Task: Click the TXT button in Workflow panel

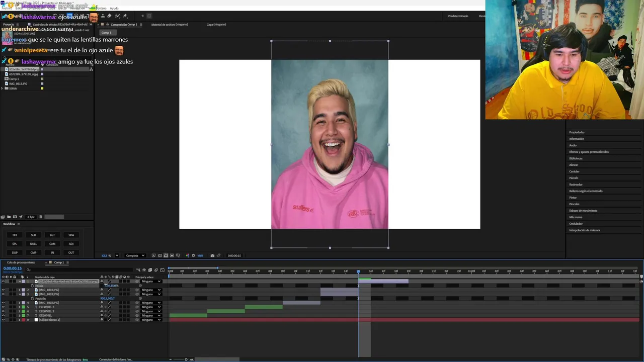Action: point(15,235)
